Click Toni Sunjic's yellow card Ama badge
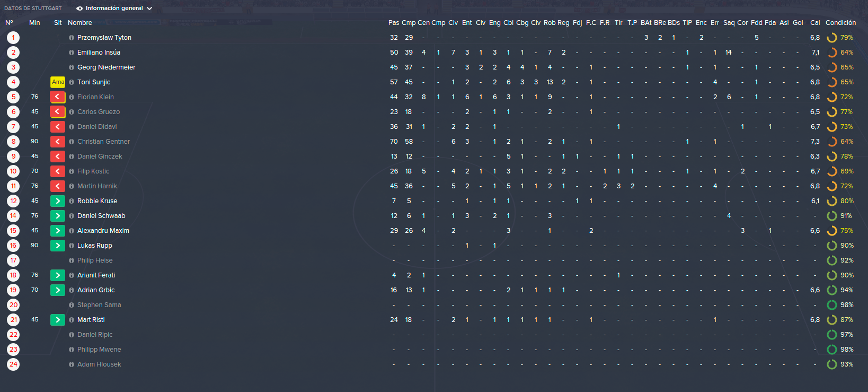Viewport: 868px width, 392px height. pos(58,82)
